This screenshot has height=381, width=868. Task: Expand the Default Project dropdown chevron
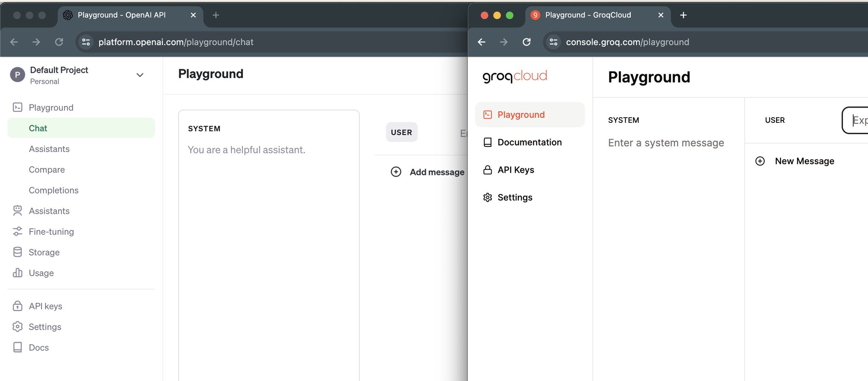(140, 75)
